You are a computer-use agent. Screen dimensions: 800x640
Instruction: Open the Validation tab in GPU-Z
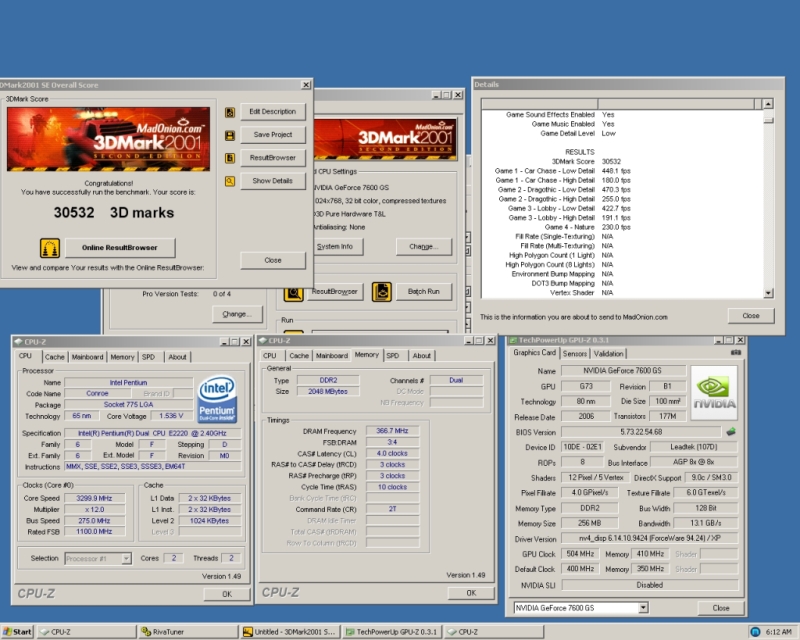[608, 354]
